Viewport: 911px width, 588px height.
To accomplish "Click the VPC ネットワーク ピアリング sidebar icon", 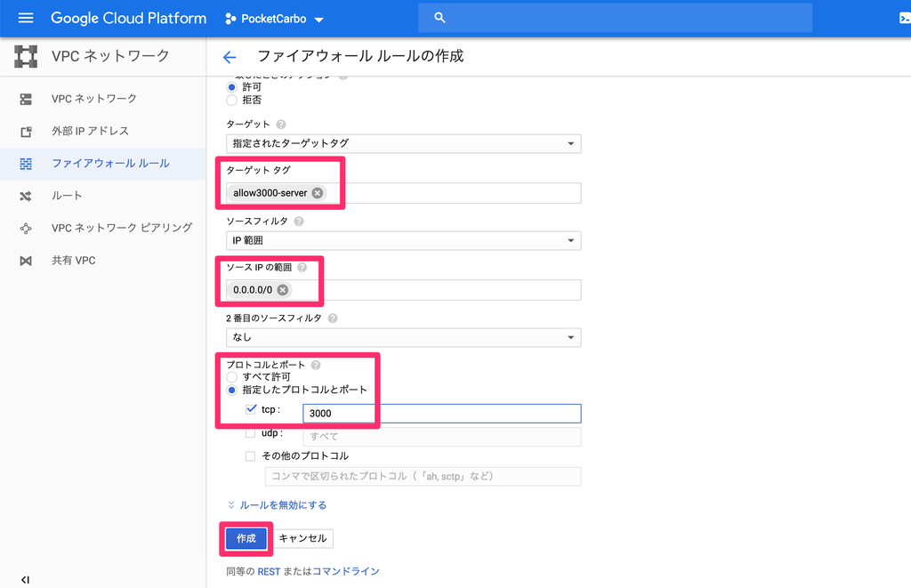I will (x=26, y=229).
